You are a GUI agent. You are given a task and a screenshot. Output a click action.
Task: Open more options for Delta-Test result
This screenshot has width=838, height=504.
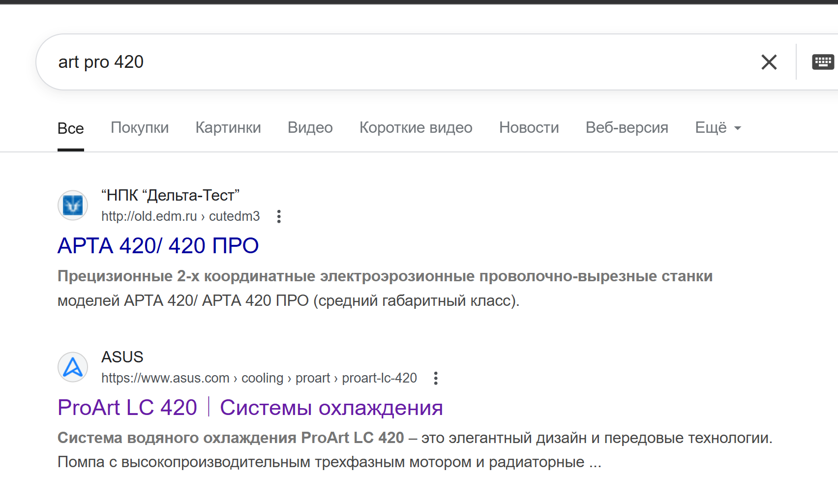point(279,216)
